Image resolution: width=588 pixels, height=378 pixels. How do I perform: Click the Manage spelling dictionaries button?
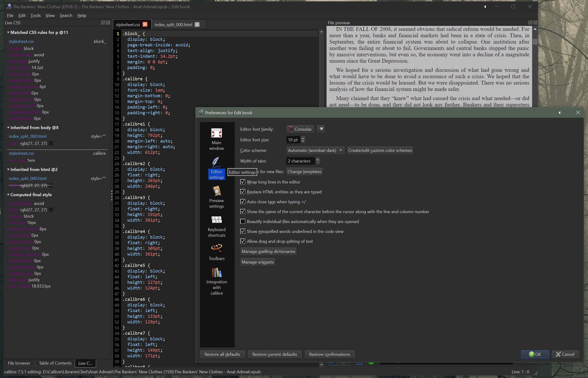[268, 251]
